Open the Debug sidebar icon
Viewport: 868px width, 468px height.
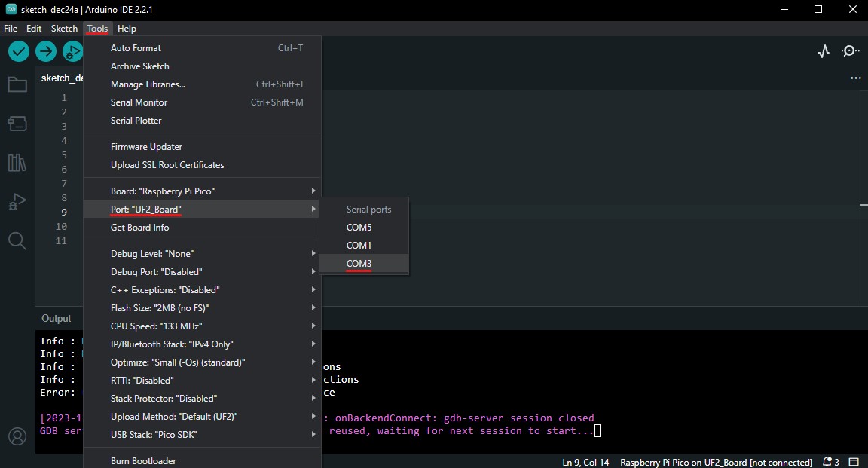pyautogui.click(x=17, y=202)
